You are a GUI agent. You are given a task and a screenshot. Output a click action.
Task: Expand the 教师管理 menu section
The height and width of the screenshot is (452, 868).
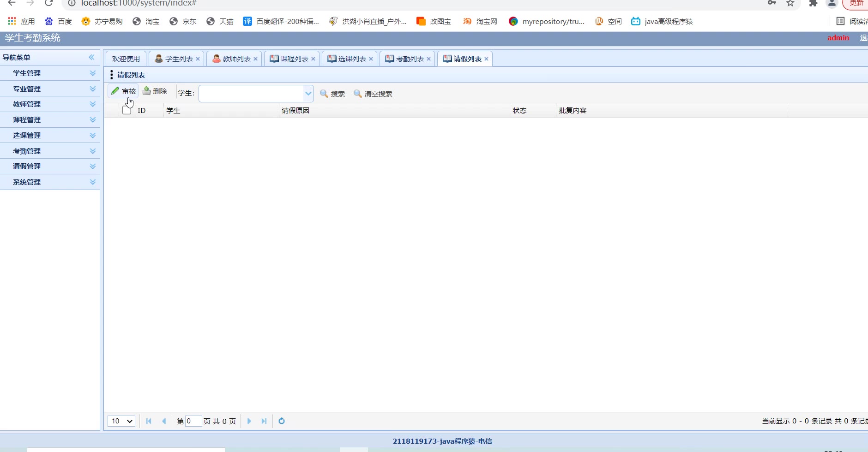[x=50, y=104]
